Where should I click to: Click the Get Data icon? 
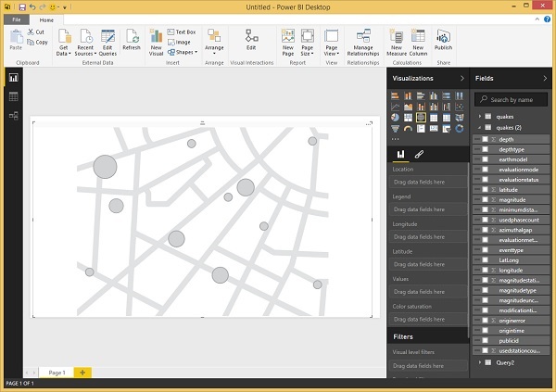pyautogui.click(x=64, y=37)
